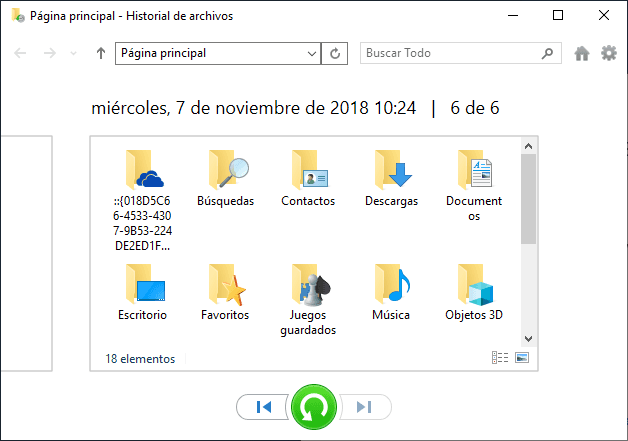Maximize the Historial de archivos window

[x=558, y=16]
